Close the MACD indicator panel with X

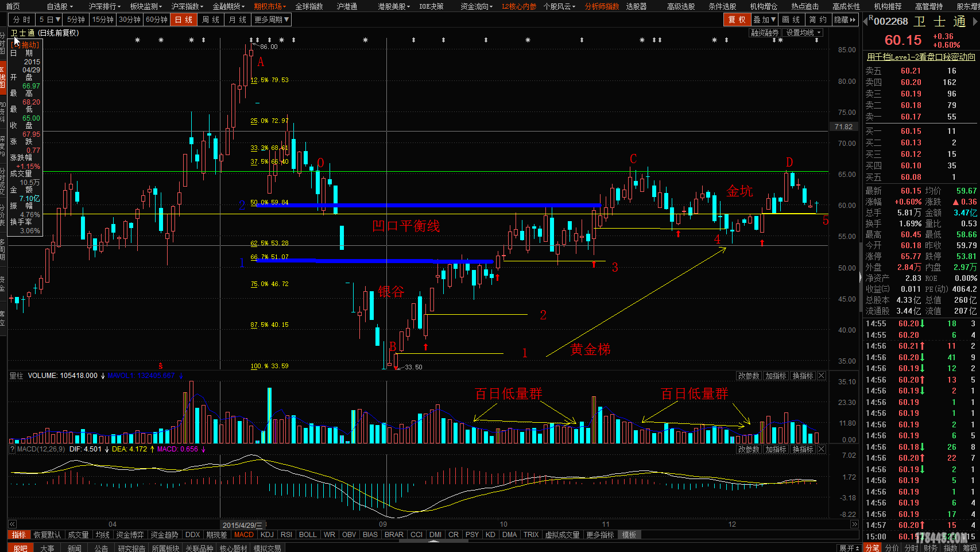822,449
